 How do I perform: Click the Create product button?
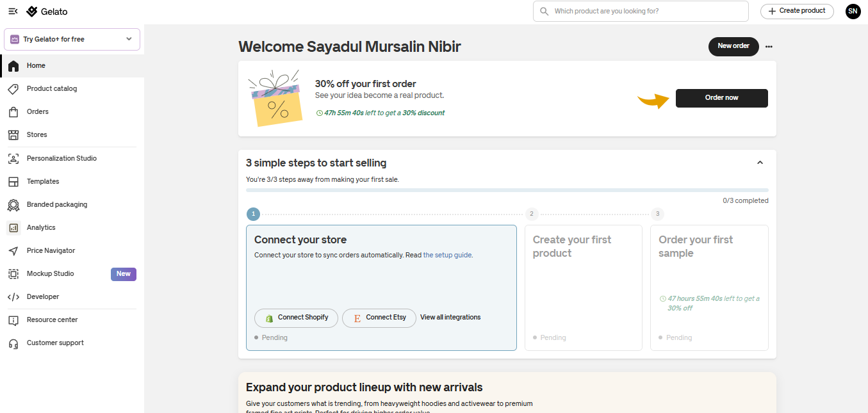[797, 11]
